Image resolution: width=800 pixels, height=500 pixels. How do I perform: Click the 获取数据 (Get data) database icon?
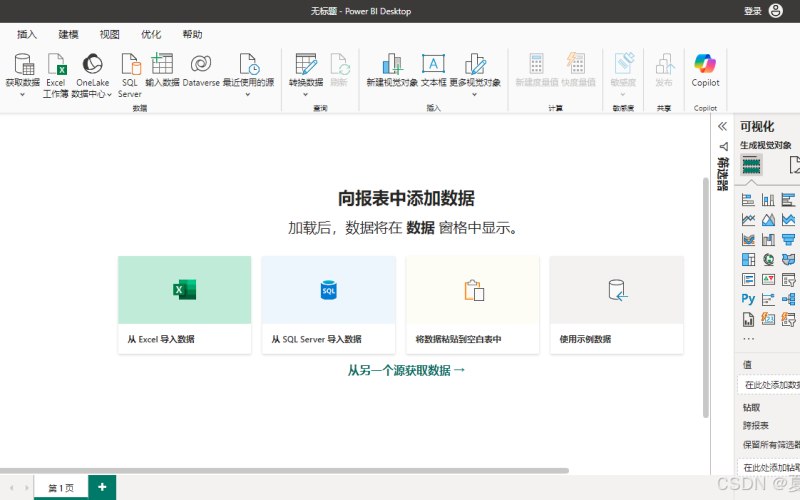click(24, 64)
